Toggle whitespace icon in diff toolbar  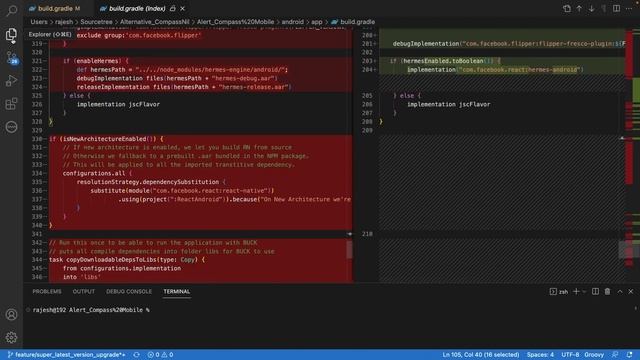click(604, 8)
